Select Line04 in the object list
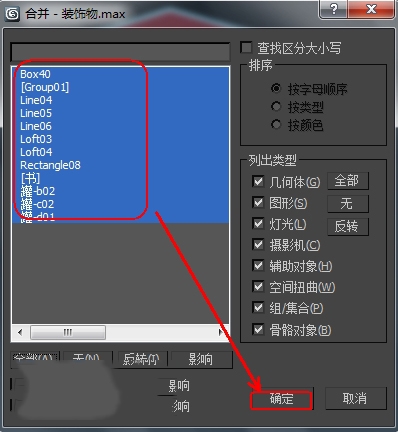 tap(120, 100)
